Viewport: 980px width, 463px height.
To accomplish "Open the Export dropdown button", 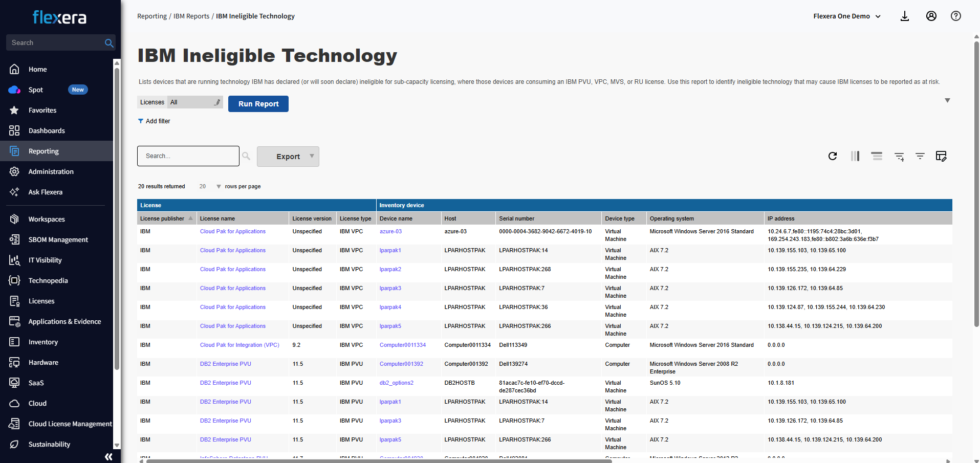I will pyautogui.click(x=288, y=157).
